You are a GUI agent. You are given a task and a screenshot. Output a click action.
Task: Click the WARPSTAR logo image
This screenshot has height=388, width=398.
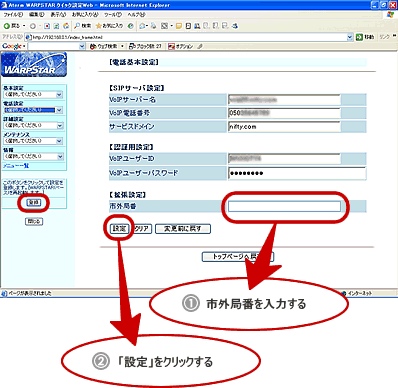[x=34, y=65]
